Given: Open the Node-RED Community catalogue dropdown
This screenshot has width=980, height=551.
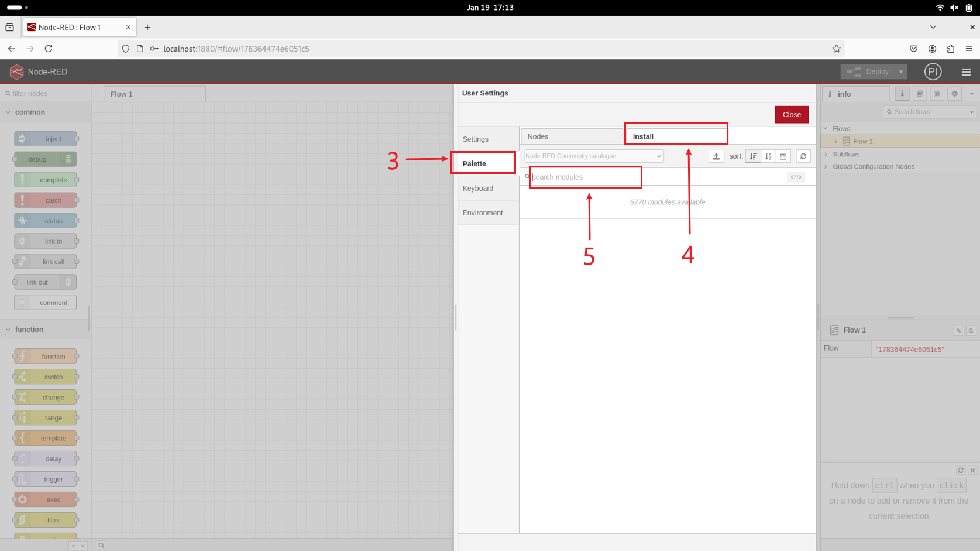Looking at the screenshot, I should [593, 156].
